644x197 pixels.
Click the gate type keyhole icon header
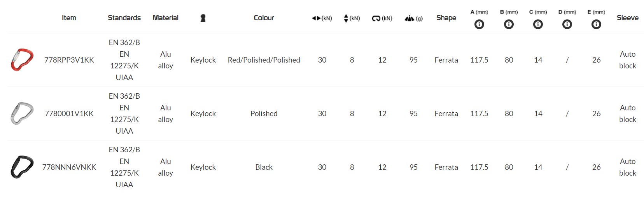(203, 18)
